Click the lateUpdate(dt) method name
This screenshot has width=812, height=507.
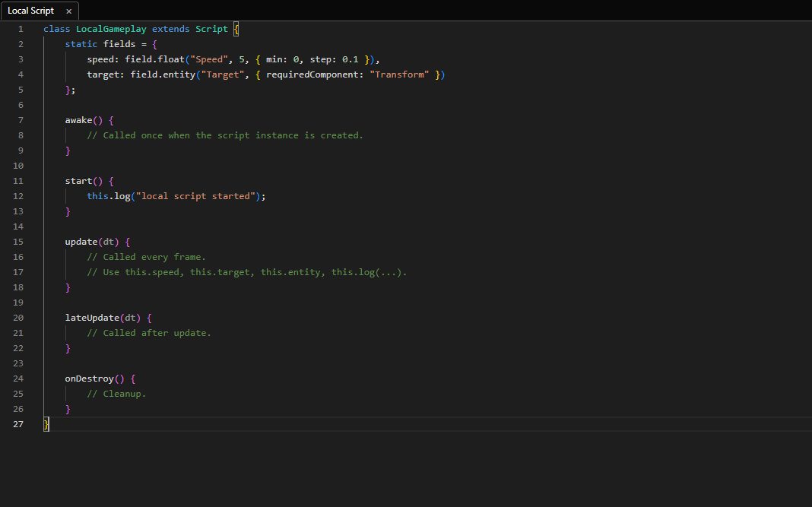click(92, 318)
